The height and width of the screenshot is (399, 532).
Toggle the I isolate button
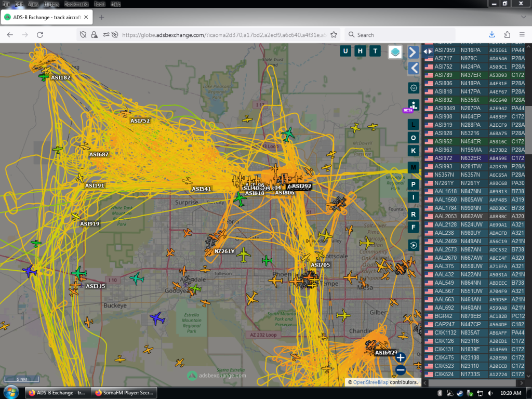(413, 197)
